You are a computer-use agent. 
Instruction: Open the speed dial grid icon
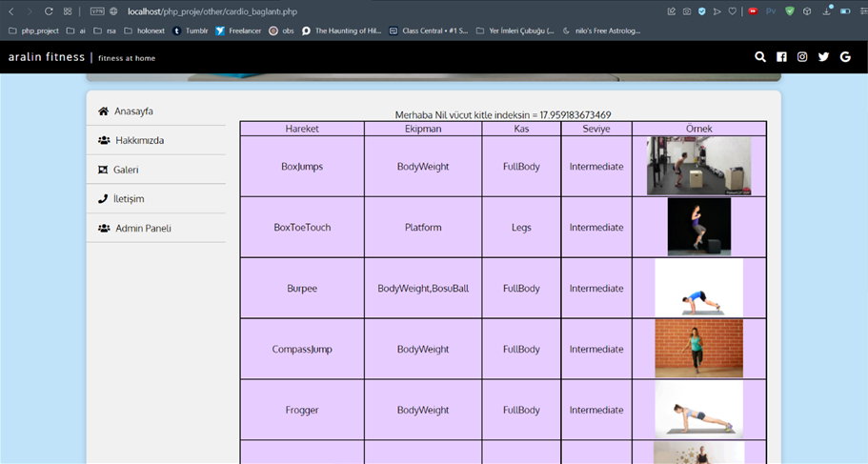[68, 11]
